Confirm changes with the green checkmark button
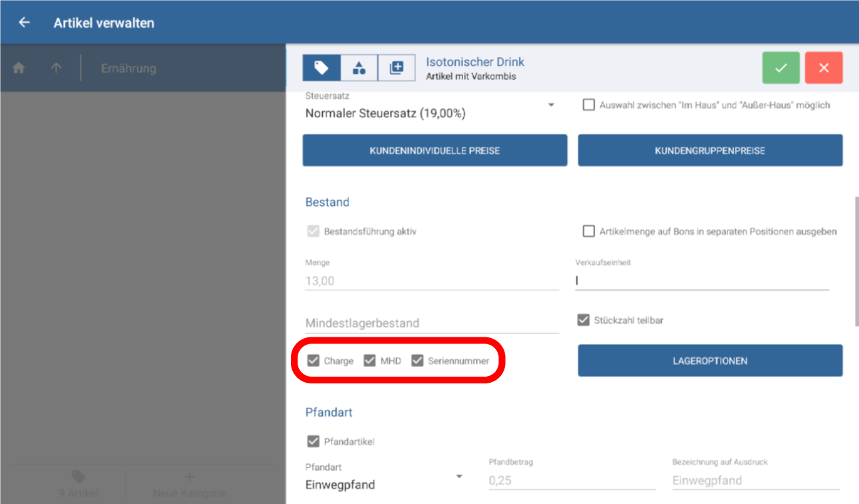 click(x=781, y=68)
